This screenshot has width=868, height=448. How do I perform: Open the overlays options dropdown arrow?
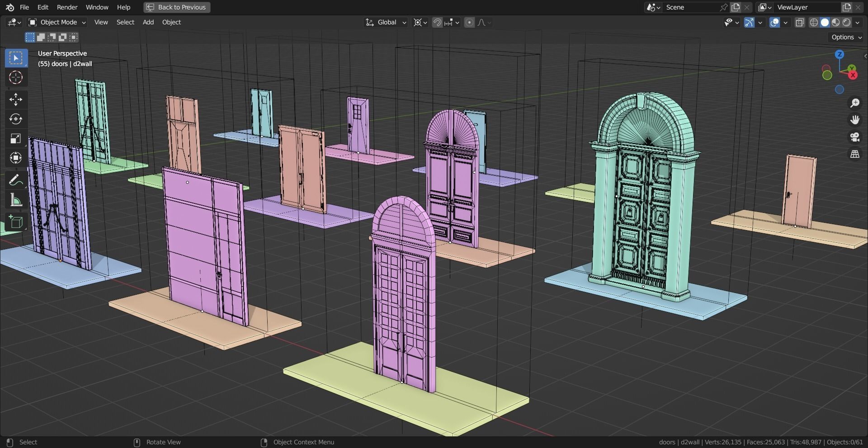click(x=785, y=22)
